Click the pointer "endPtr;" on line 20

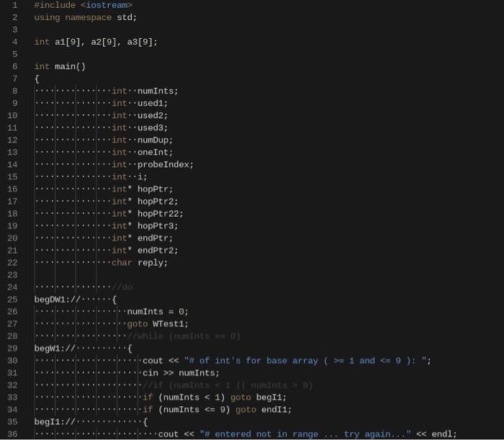coord(155,238)
